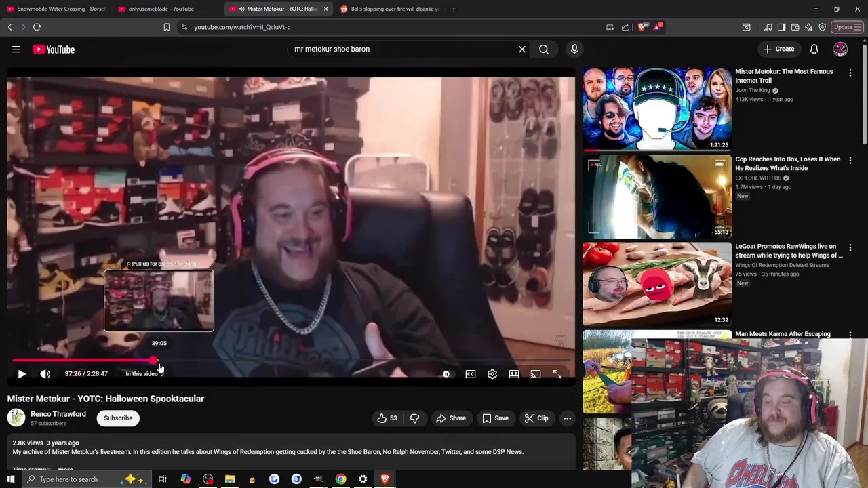Open the player settings gear
Screen dimensions: 868x488
pos(492,374)
